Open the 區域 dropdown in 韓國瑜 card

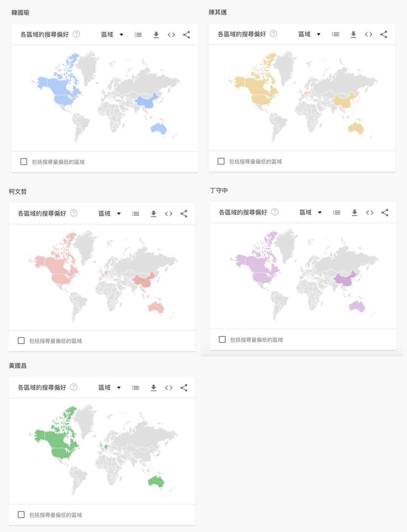(x=112, y=35)
